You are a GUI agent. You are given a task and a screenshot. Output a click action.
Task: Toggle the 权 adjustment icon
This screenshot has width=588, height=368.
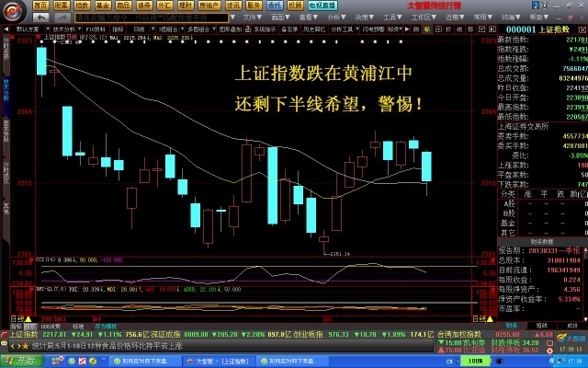pyautogui.click(x=449, y=29)
